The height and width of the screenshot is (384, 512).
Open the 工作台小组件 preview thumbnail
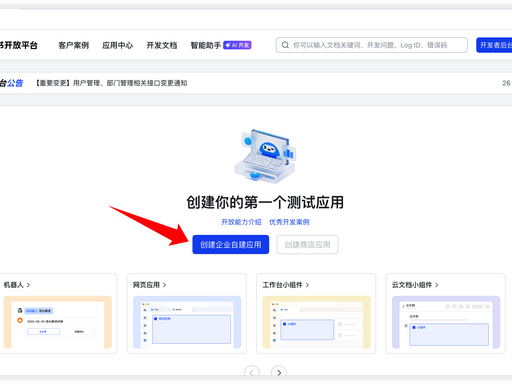click(x=317, y=322)
